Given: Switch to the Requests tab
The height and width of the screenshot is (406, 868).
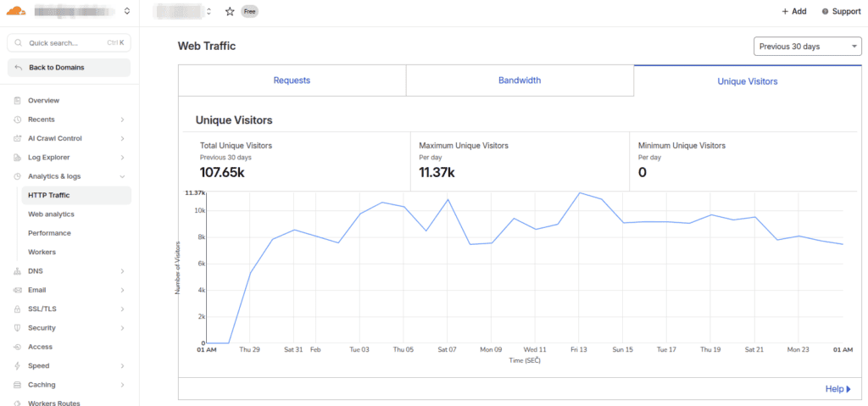Looking at the screenshot, I should coord(292,81).
